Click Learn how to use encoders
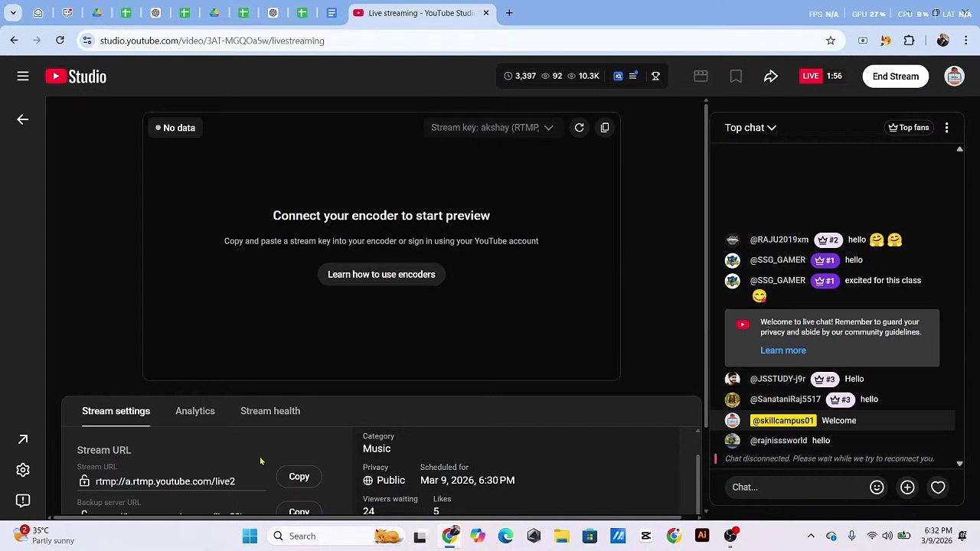 (381, 275)
